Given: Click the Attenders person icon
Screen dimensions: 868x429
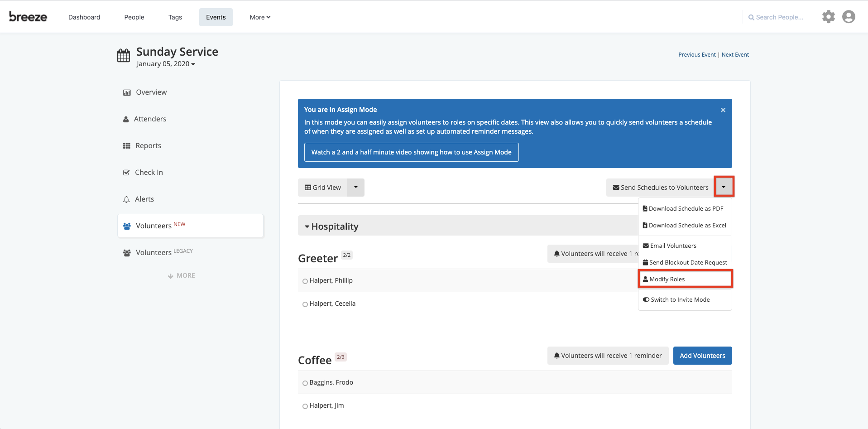Looking at the screenshot, I should 126,119.
